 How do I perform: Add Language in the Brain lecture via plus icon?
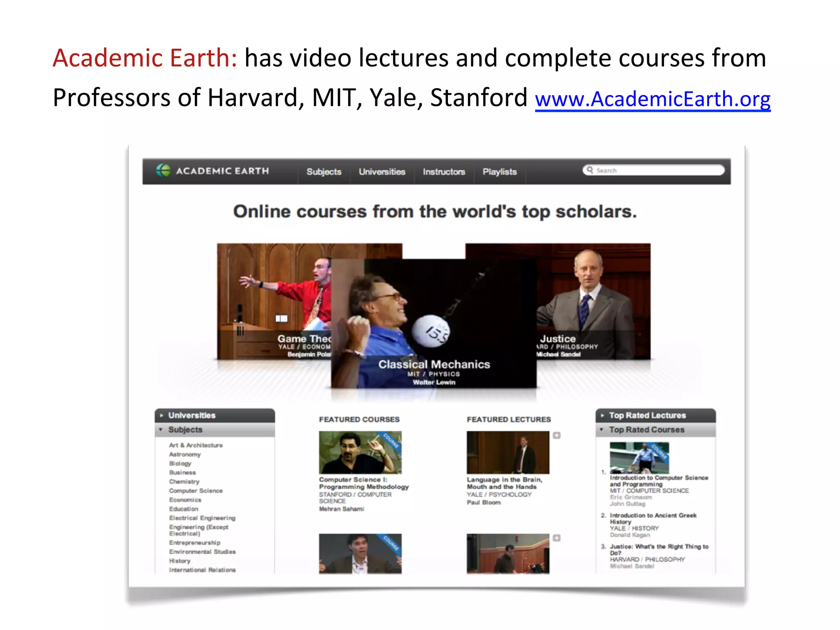[x=557, y=435]
